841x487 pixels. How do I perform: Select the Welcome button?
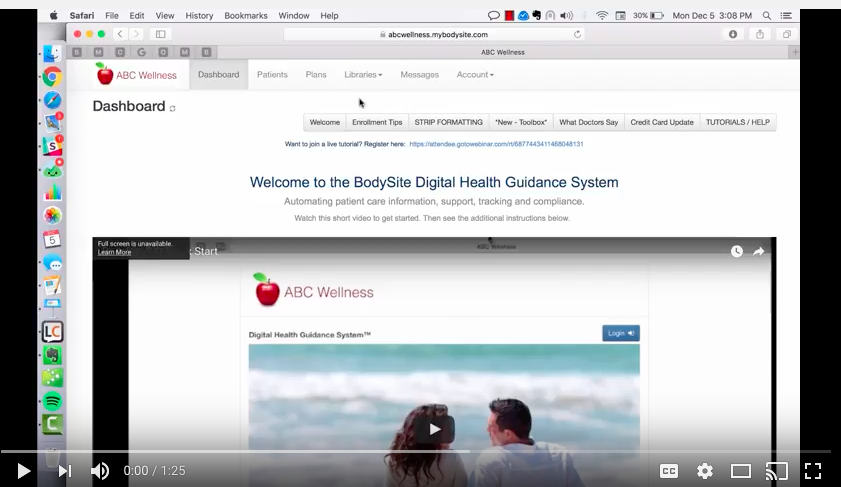click(x=324, y=122)
